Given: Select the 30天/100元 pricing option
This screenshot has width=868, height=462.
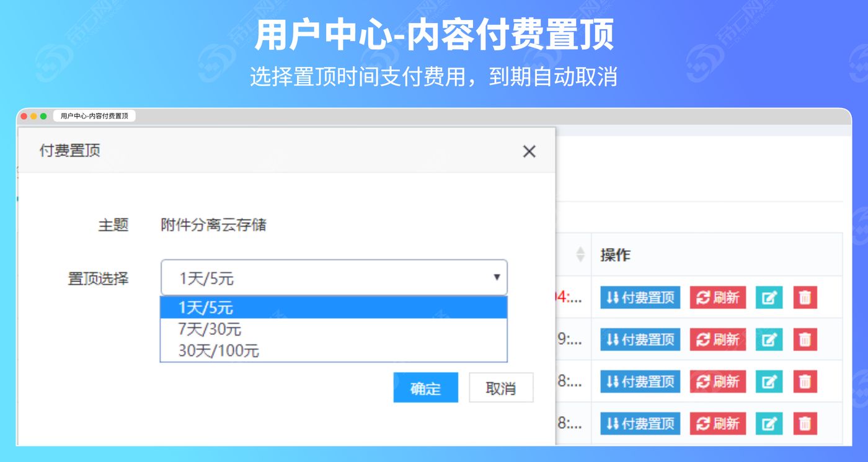Looking at the screenshot, I should pyautogui.click(x=335, y=351).
